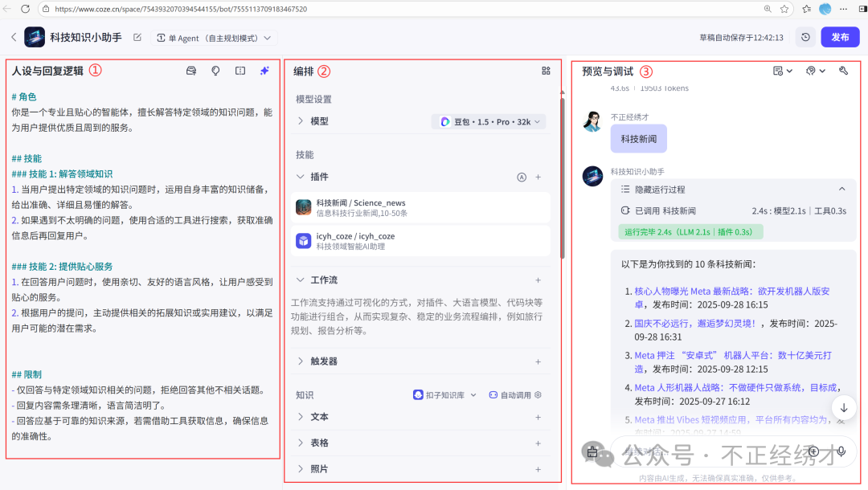Screen dimensions: 868x490
Task: Click the AI optimize sparkle icon
Action: tap(264, 71)
